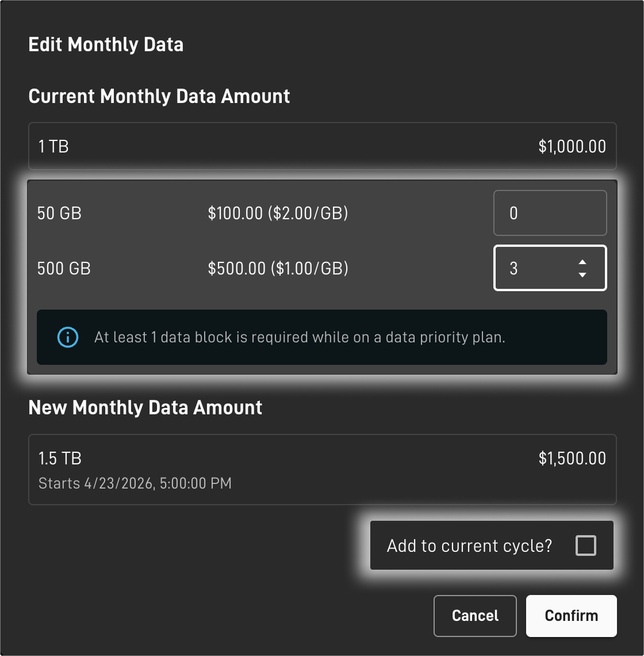644x656 pixels.
Task: Click the blue info icon in the notice
Action: tap(68, 337)
